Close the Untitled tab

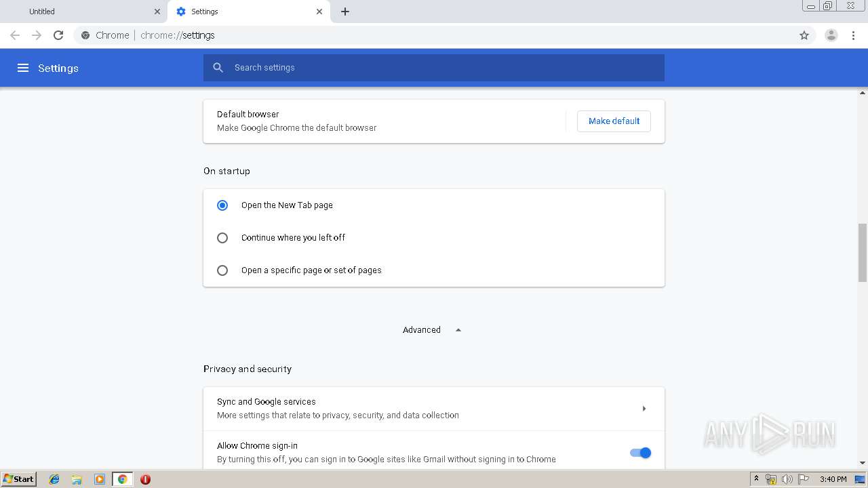[x=157, y=12]
